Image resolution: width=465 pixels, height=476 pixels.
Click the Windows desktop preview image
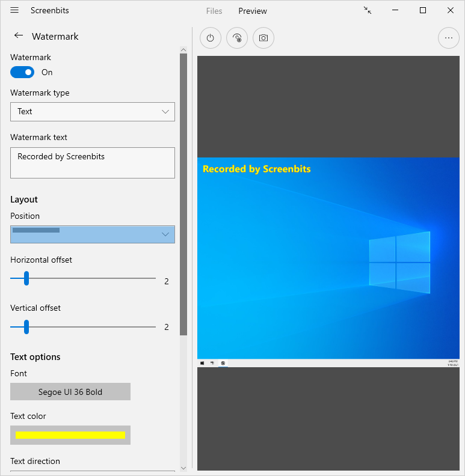pos(328,262)
